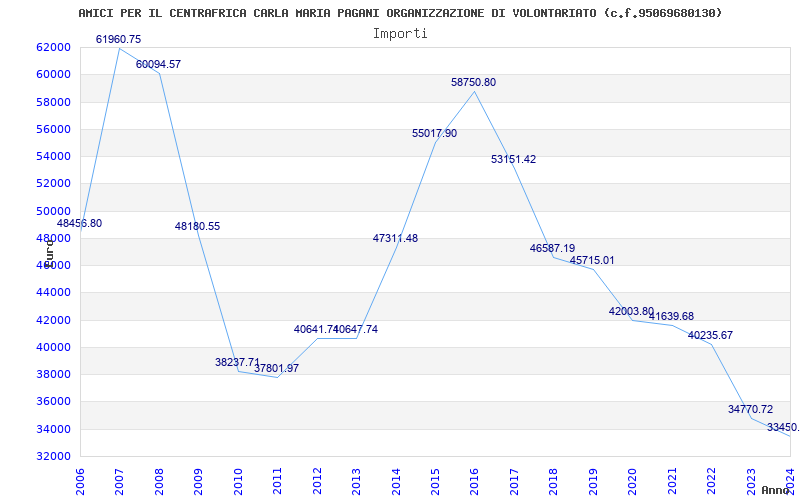The height and width of the screenshot is (500, 800).
Task: Select the 2009 x-axis year label
Action: click(x=198, y=480)
